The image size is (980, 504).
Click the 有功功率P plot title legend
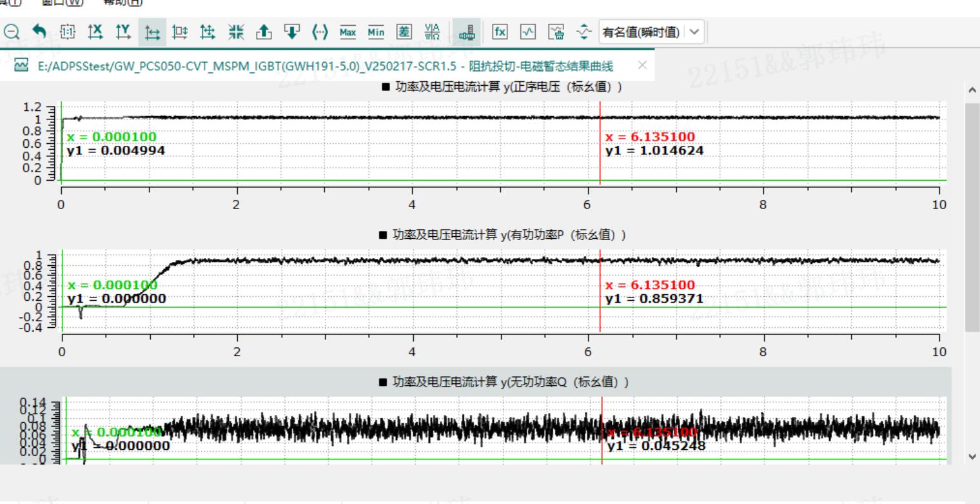tap(502, 235)
